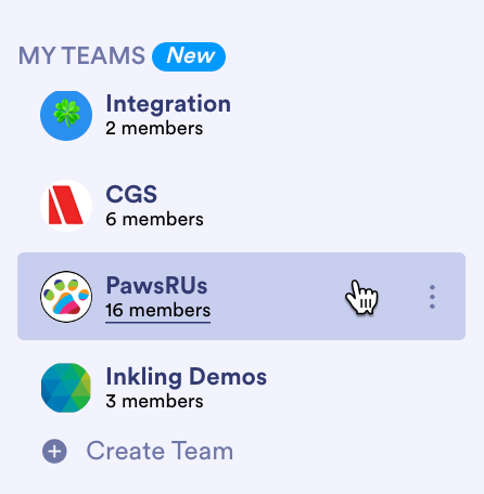This screenshot has width=484, height=494.
Task: Click the Inkling Demos geometric avatar
Action: (66, 388)
